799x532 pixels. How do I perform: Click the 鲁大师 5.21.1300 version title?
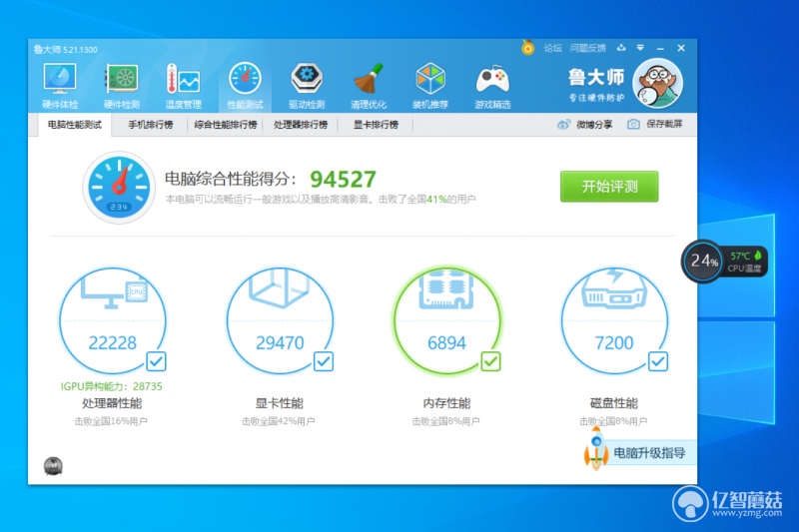point(65,49)
